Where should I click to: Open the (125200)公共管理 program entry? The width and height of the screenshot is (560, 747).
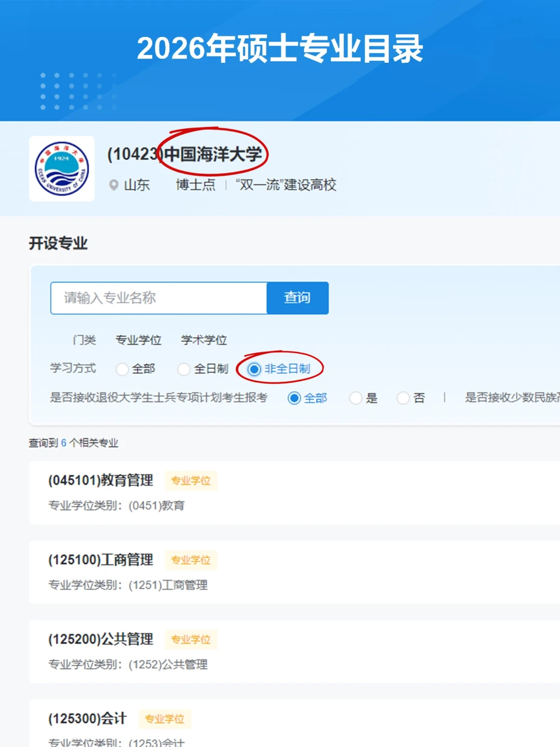tap(101, 639)
